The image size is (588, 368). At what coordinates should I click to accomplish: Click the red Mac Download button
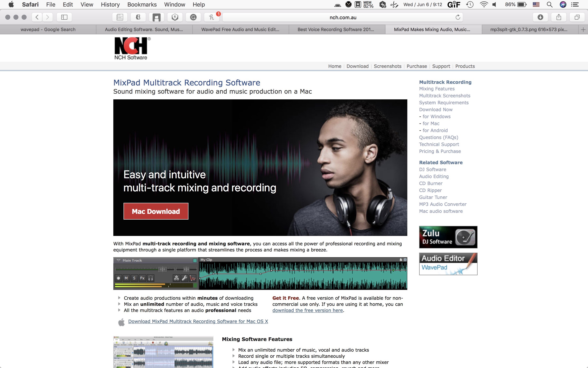[156, 211]
